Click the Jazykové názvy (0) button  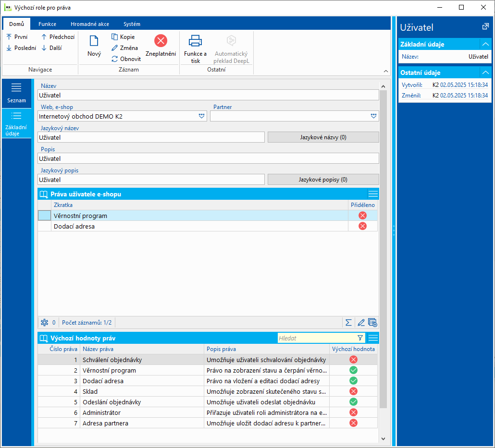pyautogui.click(x=323, y=137)
